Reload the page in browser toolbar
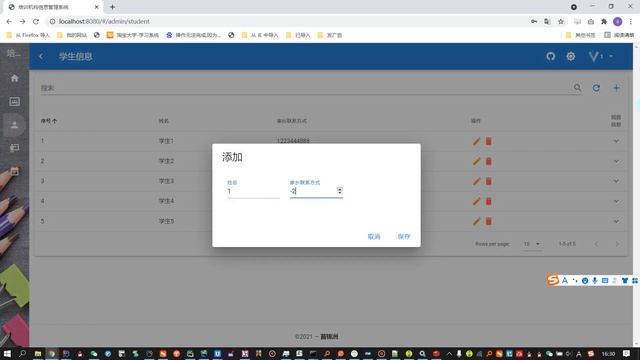The height and width of the screenshot is (360, 640). (36, 21)
